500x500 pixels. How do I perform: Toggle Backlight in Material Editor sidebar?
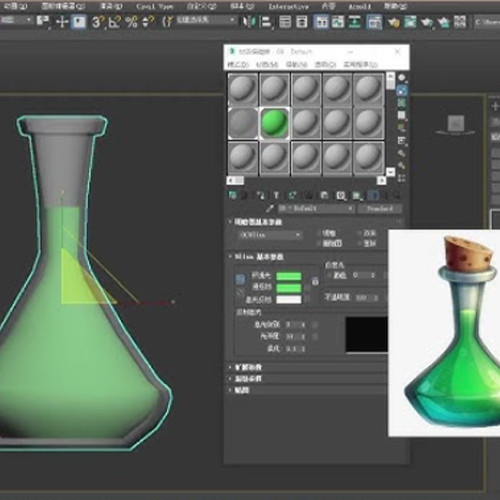[402, 90]
